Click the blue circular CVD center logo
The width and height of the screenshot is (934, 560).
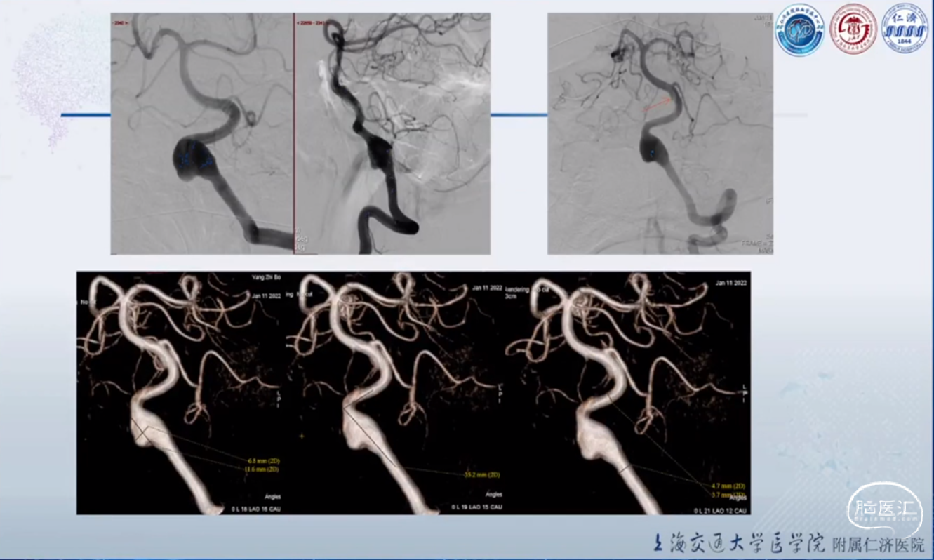tap(799, 29)
